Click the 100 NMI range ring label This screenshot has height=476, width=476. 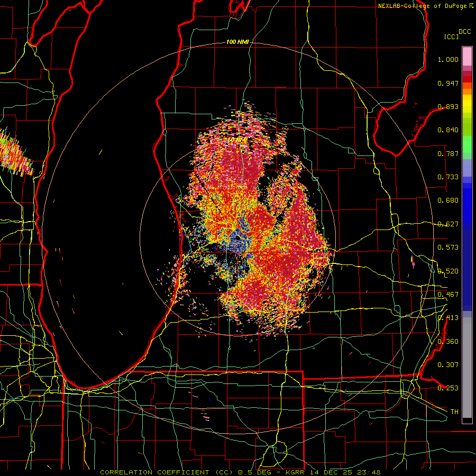(237, 42)
